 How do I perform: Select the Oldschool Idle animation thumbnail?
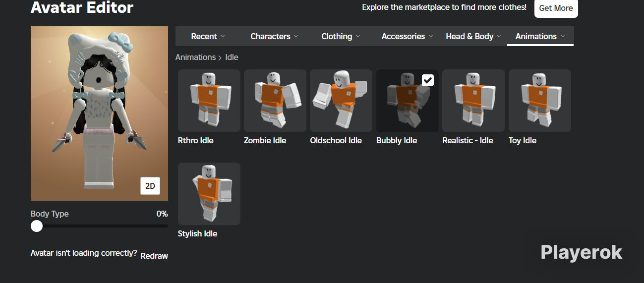tap(341, 101)
